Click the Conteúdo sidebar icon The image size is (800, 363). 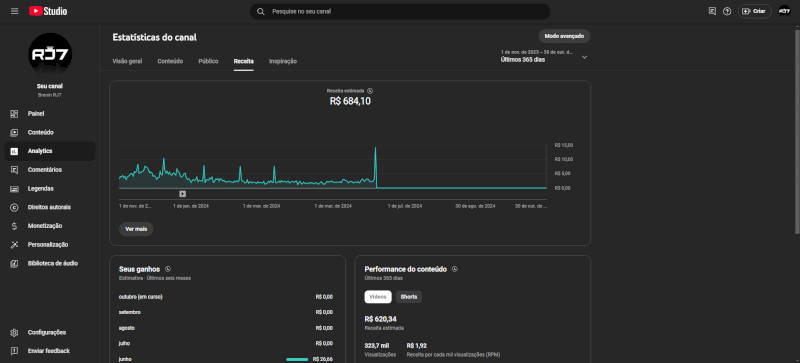pyautogui.click(x=14, y=133)
